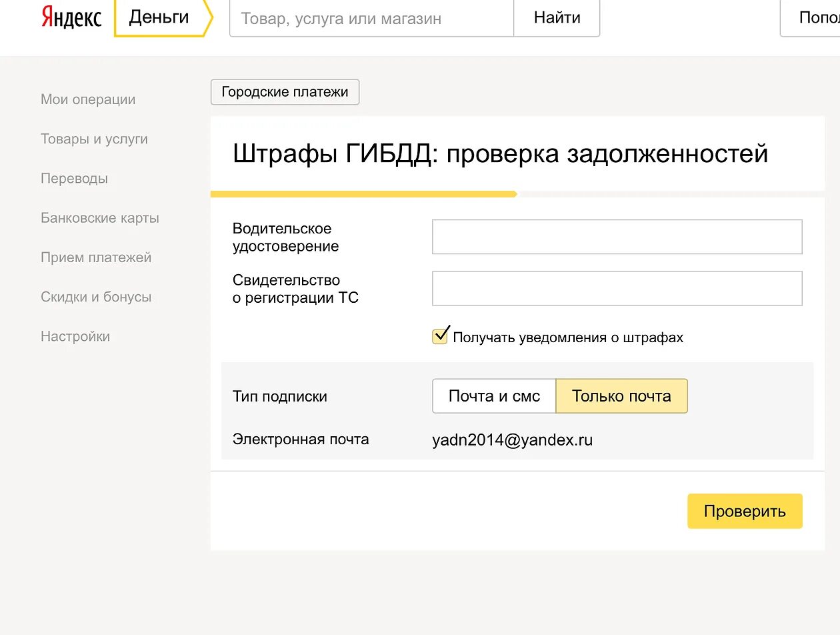Select Только почта subscription type
Screen dimensions: 840x635
tap(621, 396)
